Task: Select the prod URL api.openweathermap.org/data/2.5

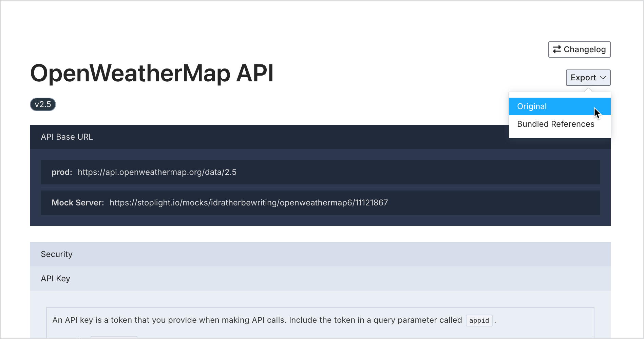Action: click(157, 172)
